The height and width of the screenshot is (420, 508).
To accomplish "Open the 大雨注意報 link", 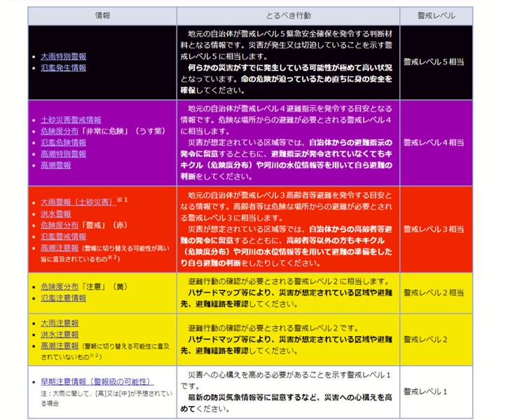I will click(59, 323).
